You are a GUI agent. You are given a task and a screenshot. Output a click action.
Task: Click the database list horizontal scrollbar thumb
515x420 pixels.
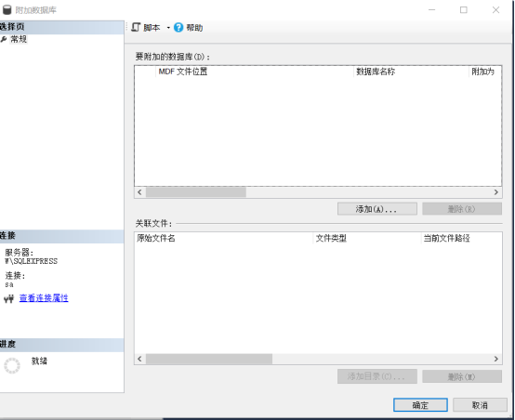pyautogui.click(x=196, y=192)
